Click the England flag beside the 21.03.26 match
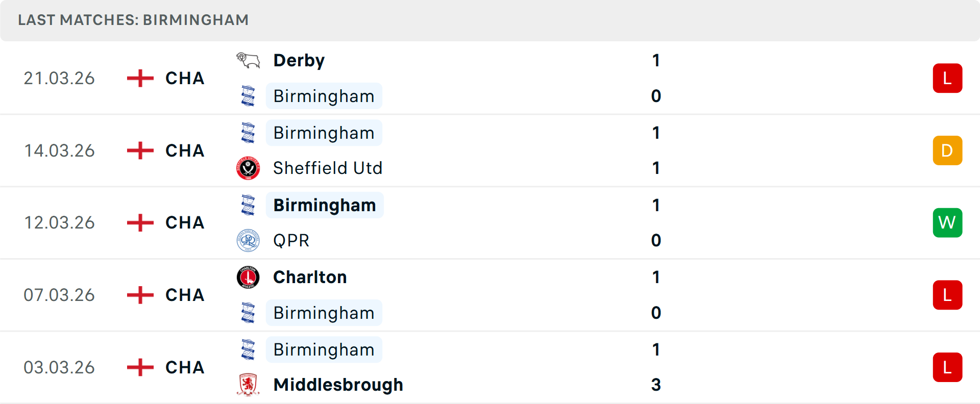 click(139, 78)
